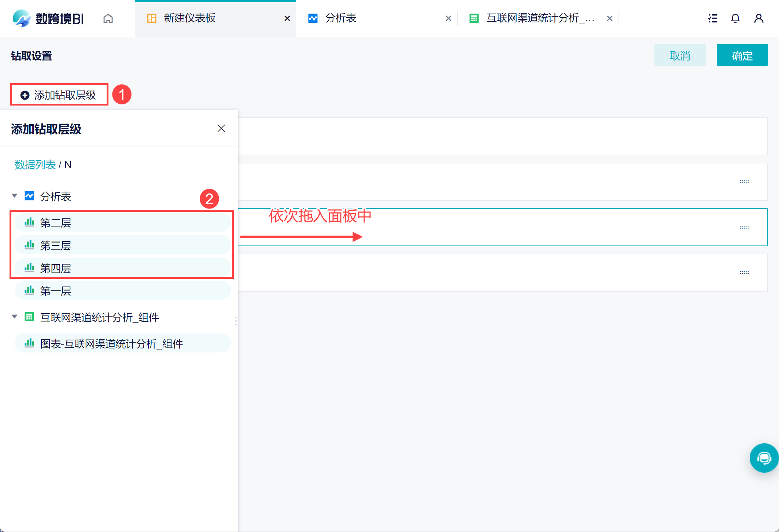Image resolution: width=779 pixels, height=532 pixels.
Task: Open the notifications bell
Action: [x=735, y=18]
